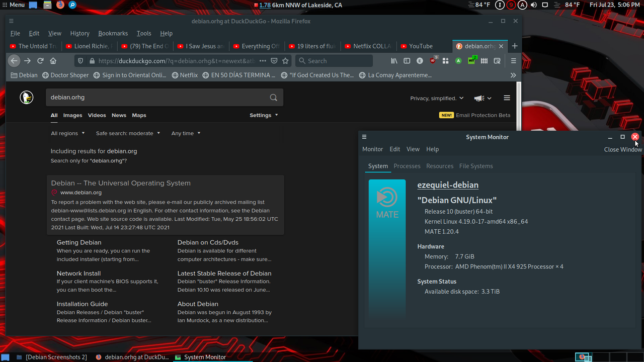
Task: Click the Firefox back arrow button
Action: coord(14,61)
